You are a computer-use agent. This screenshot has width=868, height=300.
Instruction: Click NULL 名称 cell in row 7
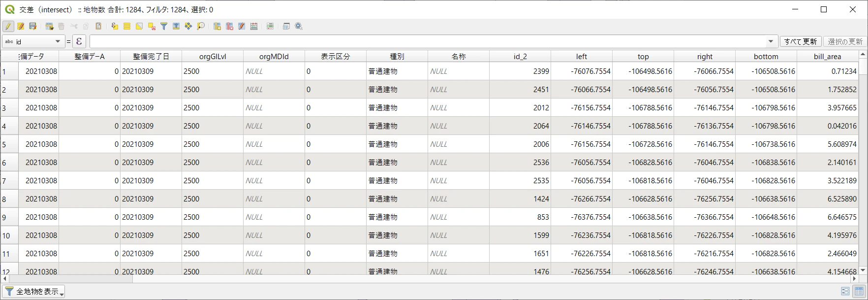(x=459, y=181)
